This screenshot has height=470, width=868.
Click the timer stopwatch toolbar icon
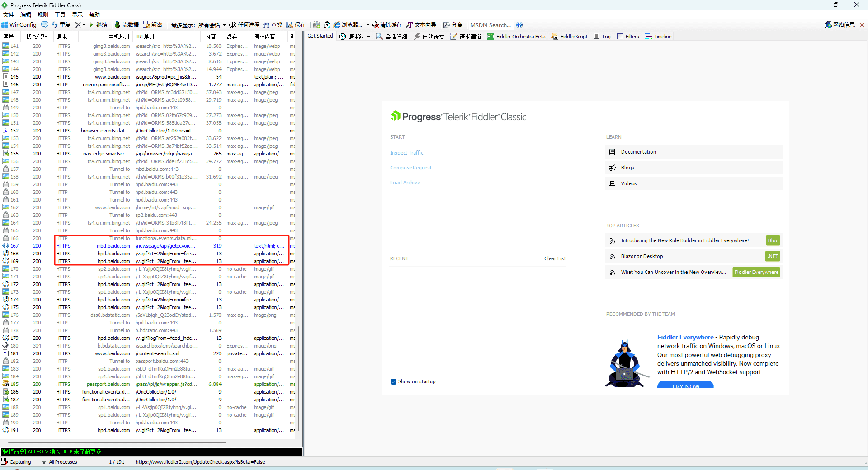click(327, 25)
